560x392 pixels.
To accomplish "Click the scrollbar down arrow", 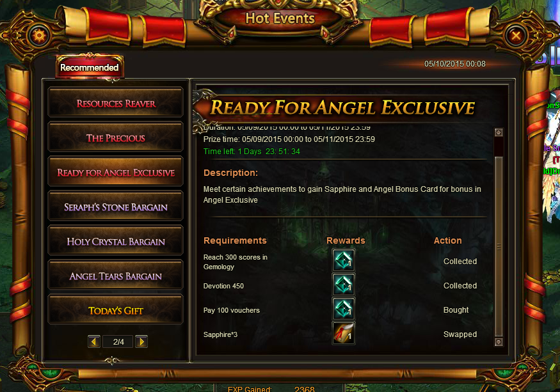I will point(499,342).
